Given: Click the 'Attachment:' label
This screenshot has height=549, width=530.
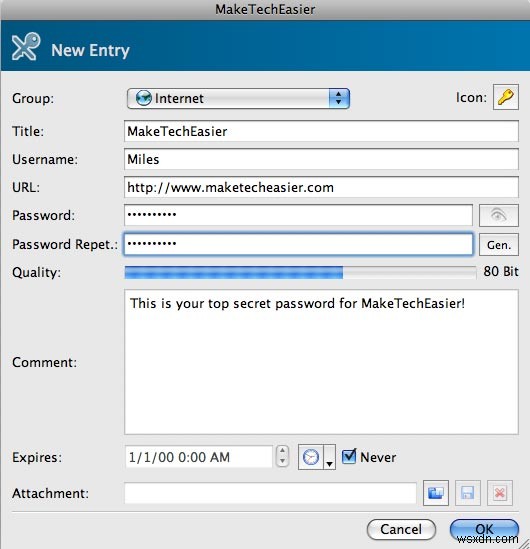Looking at the screenshot, I should (x=50, y=493).
